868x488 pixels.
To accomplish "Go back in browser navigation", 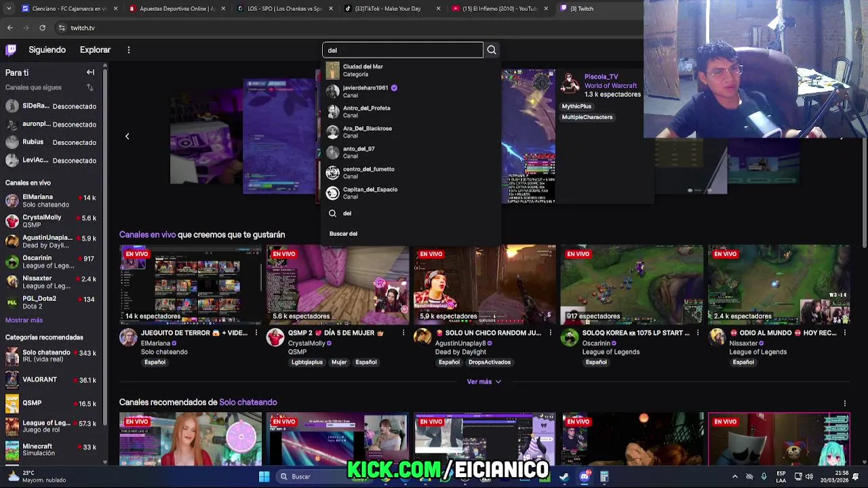I will [x=9, y=28].
